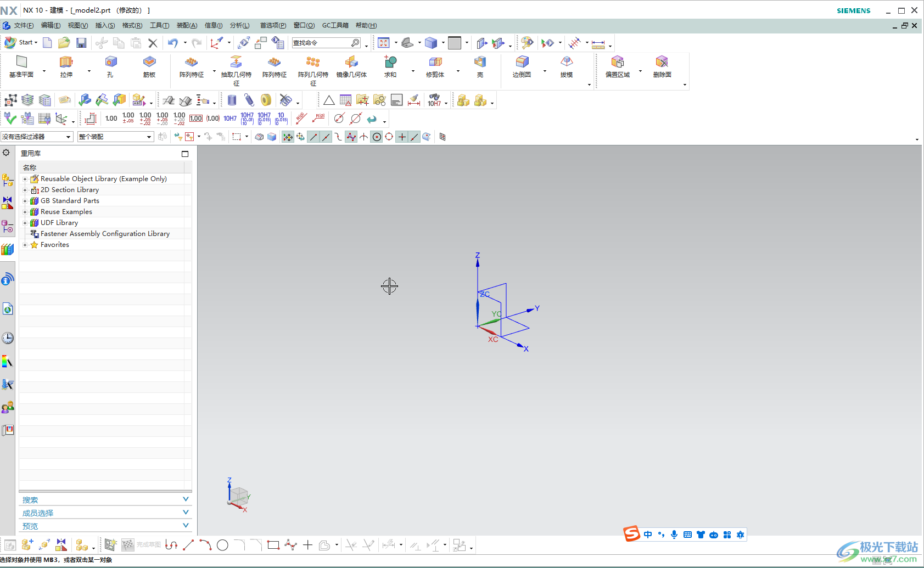Create a new file with the New icon
Image resolution: width=924 pixels, height=568 pixels.
47,43
